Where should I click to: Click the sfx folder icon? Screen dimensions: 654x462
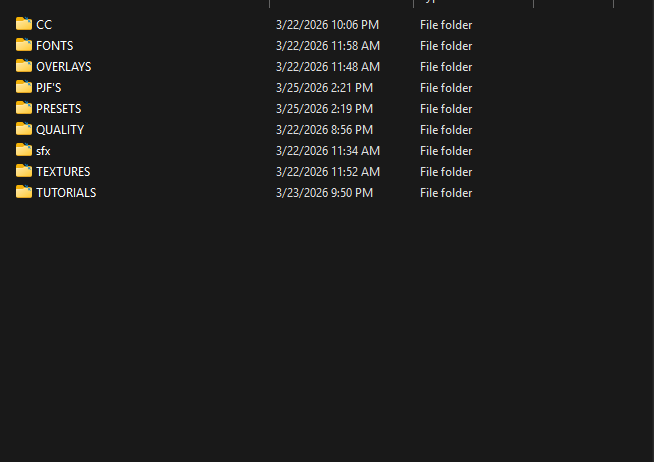[24, 150]
